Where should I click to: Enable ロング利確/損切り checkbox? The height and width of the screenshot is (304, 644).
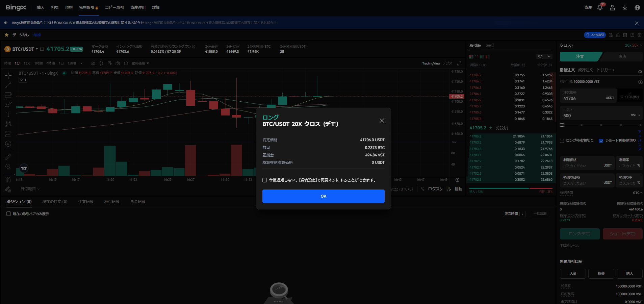(x=562, y=141)
